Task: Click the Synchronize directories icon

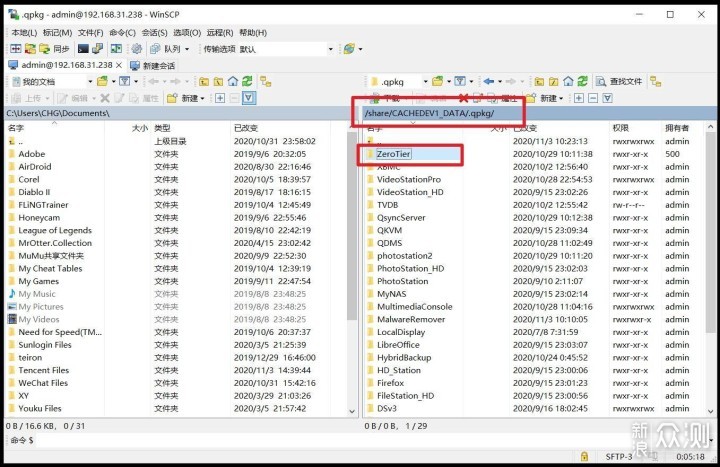Action: [30, 49]
